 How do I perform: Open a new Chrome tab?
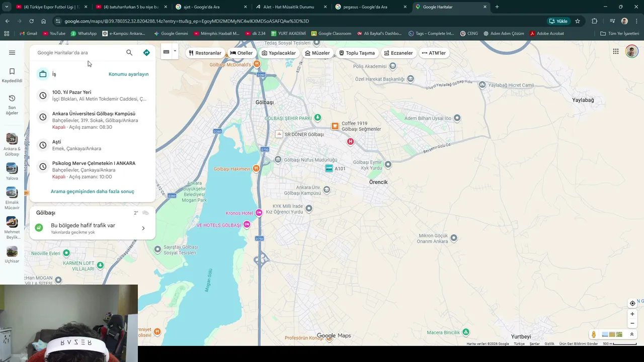(497, 7)
